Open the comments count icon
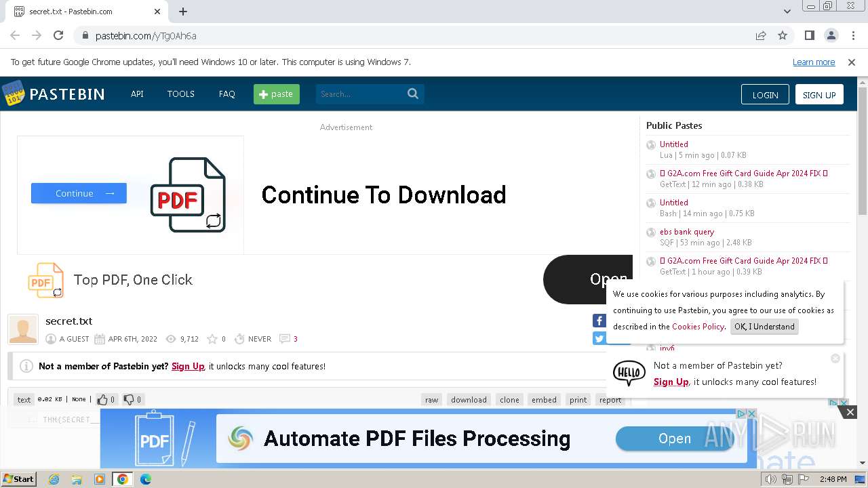The image size is (868, 488). (x=285, y=339)
